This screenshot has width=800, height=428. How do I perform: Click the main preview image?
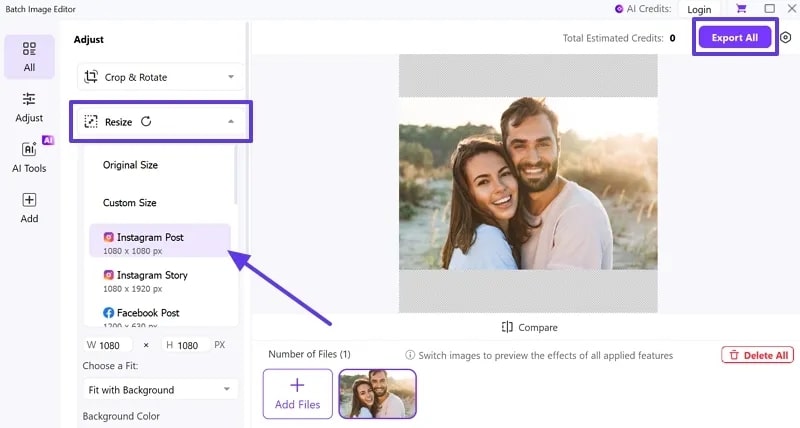tap(528, 183)
